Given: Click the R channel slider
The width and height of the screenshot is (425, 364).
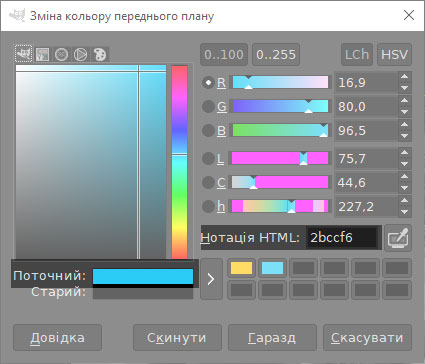Looking at the screenshot, I should pyautogui.click(x=280, y=82).
